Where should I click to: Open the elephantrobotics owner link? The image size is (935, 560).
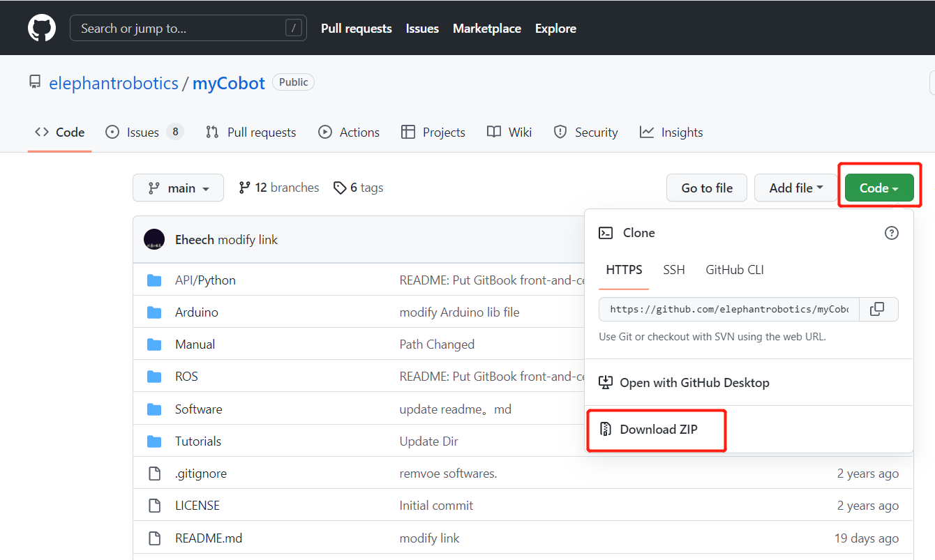point(114,83)
